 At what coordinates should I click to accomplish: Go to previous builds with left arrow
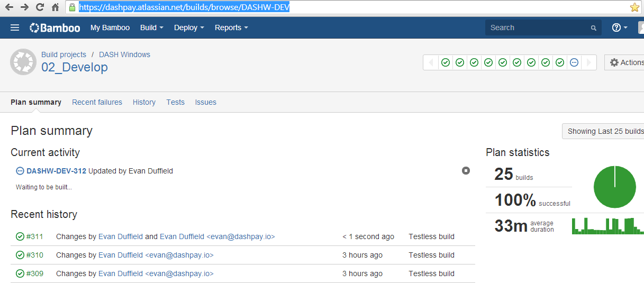(430, 62)
